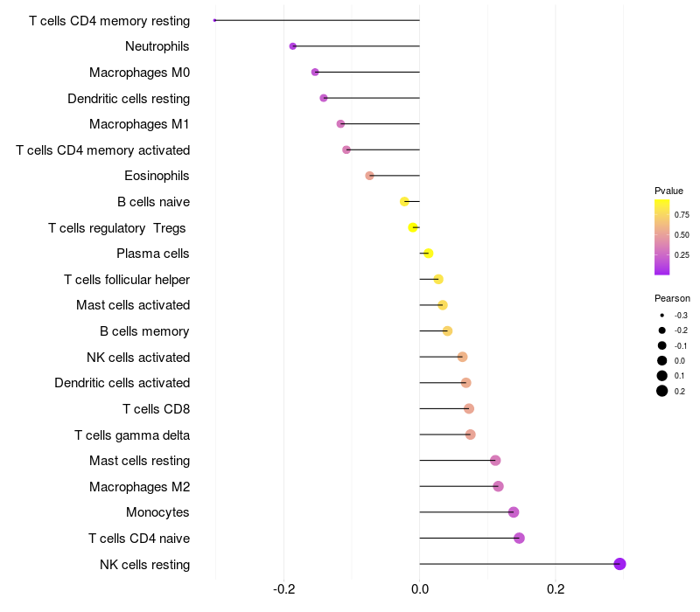Click the Dendritic cells resting label
The height and width of the screenshot is (612, 700).
[x=129, y=99]
